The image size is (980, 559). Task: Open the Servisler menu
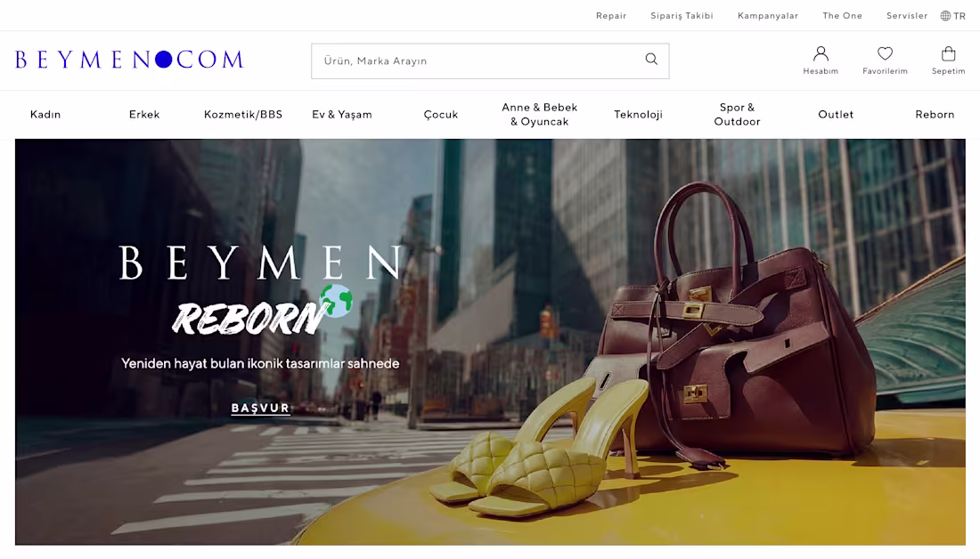click(907, 16)
